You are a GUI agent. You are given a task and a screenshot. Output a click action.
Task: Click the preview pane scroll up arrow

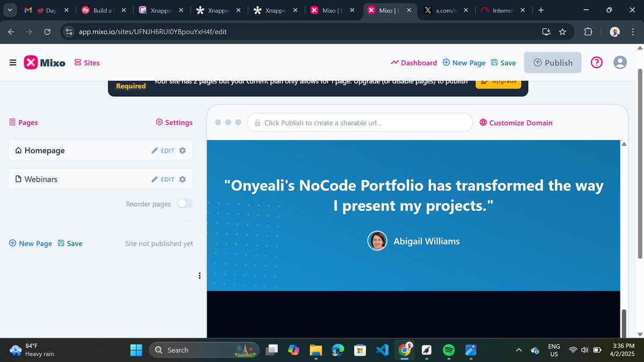(x=624, y=144)
